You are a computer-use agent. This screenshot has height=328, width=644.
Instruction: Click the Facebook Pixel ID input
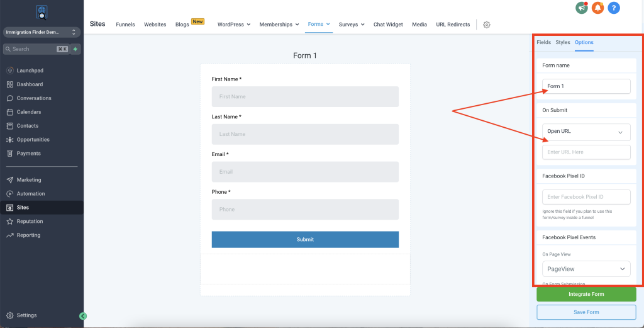point(586,197)
